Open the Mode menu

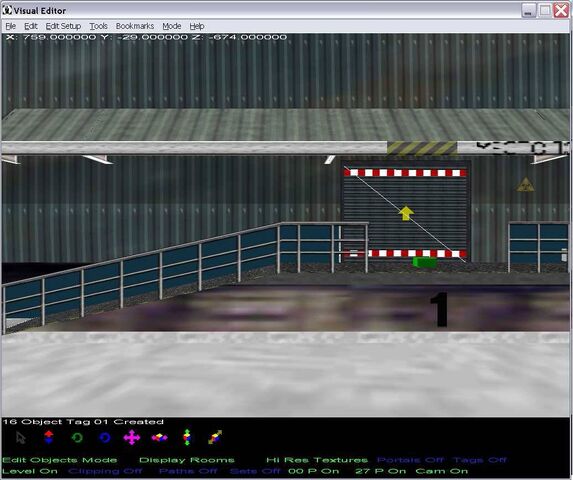point(172,26)
